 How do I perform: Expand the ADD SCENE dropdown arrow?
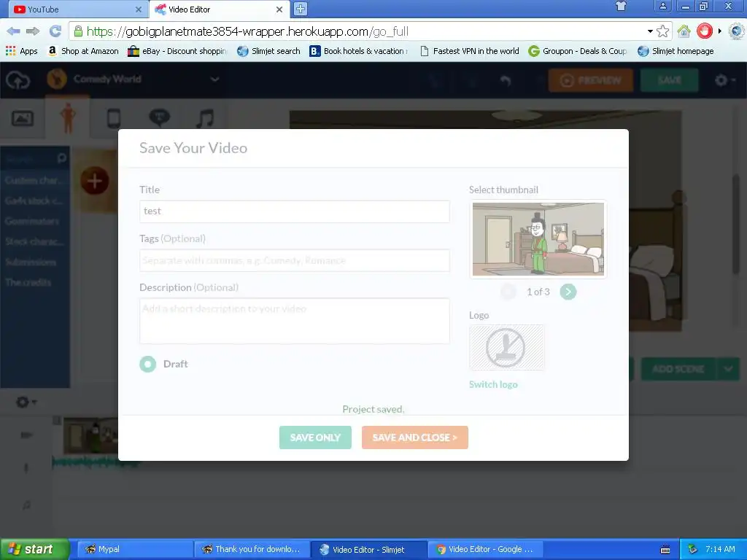click(x=728, y=369)
